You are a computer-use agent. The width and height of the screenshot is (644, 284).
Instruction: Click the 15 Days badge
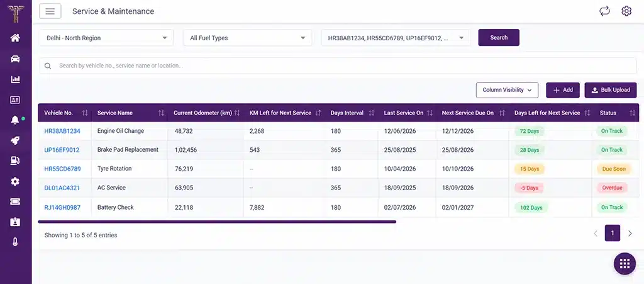coord(530,169)
